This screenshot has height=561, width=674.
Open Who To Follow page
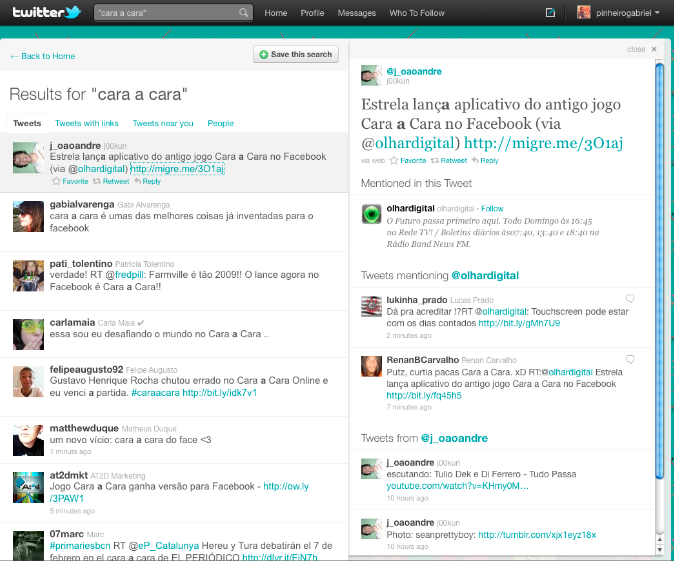[417, 13]
